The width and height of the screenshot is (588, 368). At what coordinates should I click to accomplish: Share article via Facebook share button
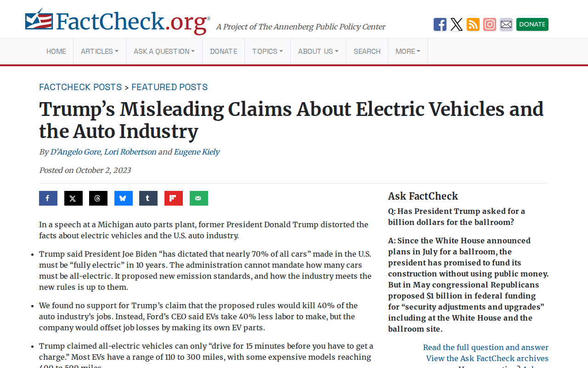[48, 198]
